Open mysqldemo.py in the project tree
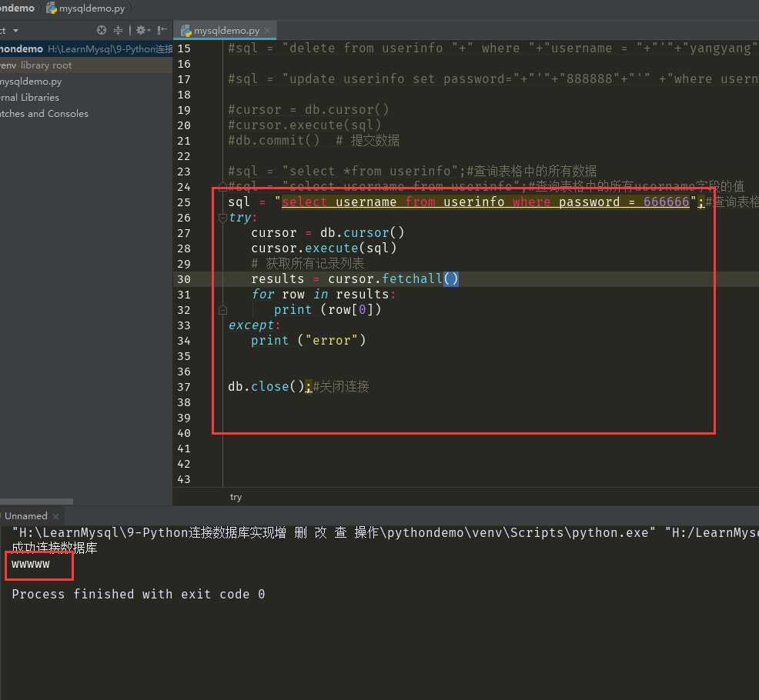Screen dimensions: 759x700 (x=31, y=82)
